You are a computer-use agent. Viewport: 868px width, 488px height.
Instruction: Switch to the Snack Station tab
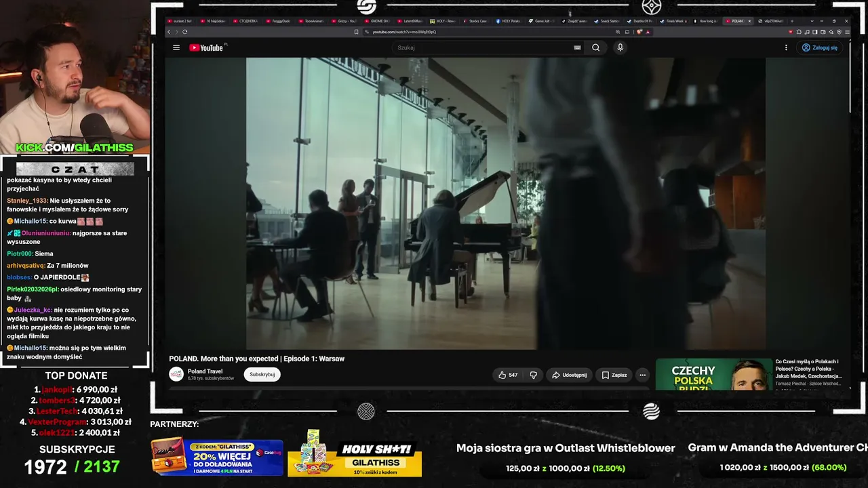(x=607, y=21)
